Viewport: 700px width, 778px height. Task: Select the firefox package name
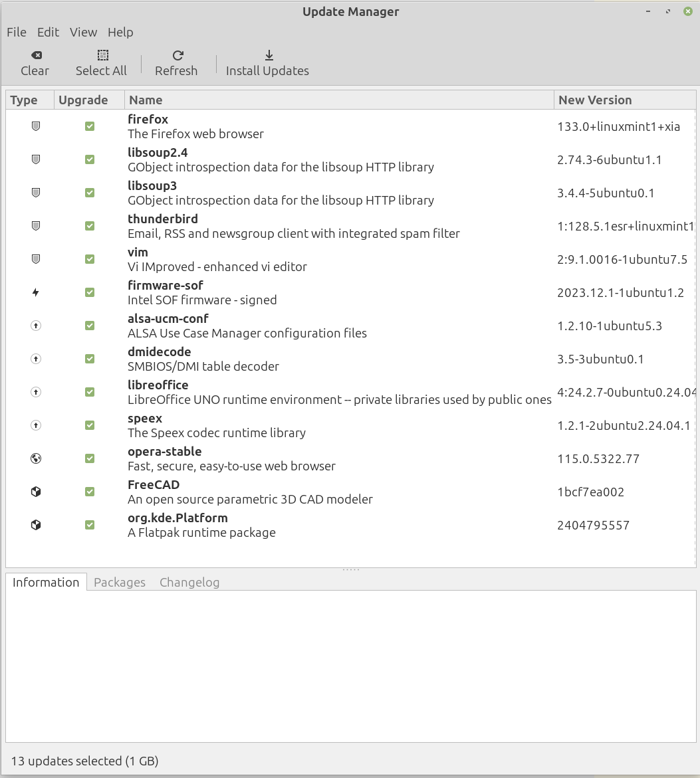tap(148, 119)
